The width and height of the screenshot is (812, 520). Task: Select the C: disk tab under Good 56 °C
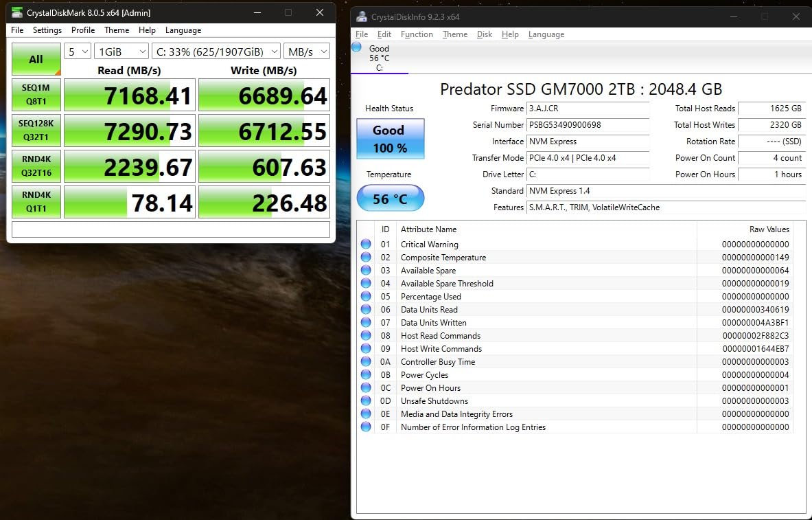click(x=379, y=58)
